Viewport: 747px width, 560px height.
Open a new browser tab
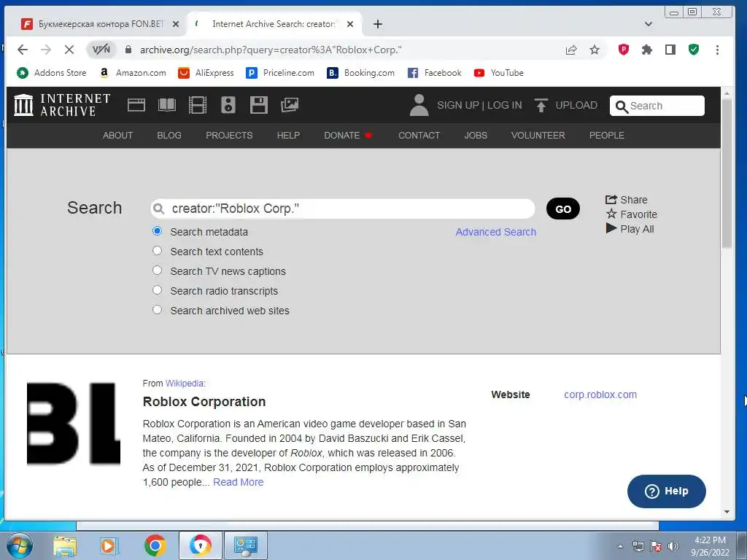tap(377, 24)
